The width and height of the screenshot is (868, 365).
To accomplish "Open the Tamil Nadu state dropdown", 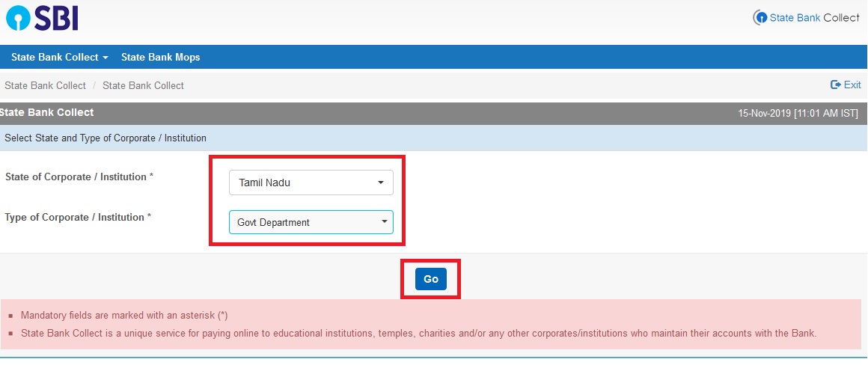I will 311,182.
